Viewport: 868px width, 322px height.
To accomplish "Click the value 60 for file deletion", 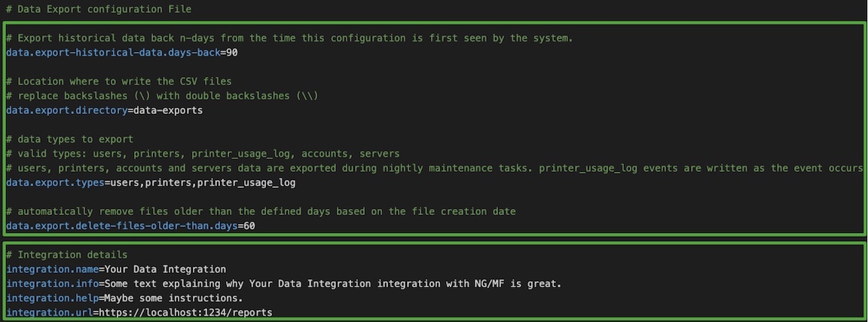I will pyautogui.click(x=249, y=225).
